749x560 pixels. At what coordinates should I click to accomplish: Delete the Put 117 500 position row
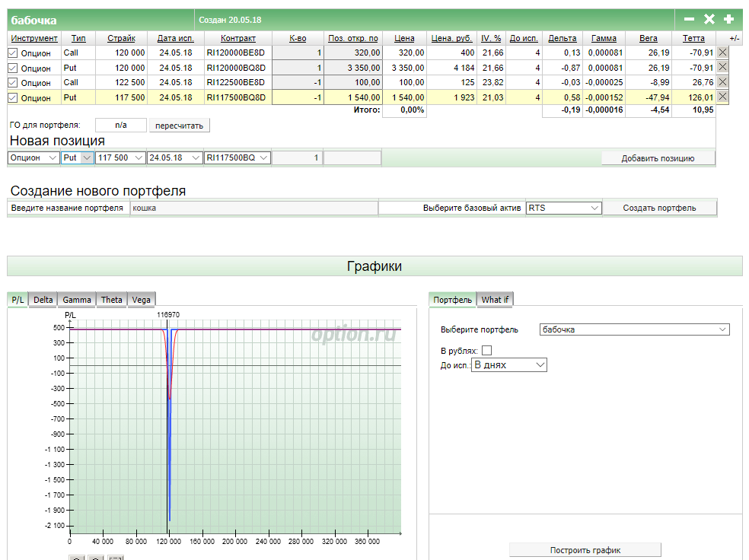[722, 97]
